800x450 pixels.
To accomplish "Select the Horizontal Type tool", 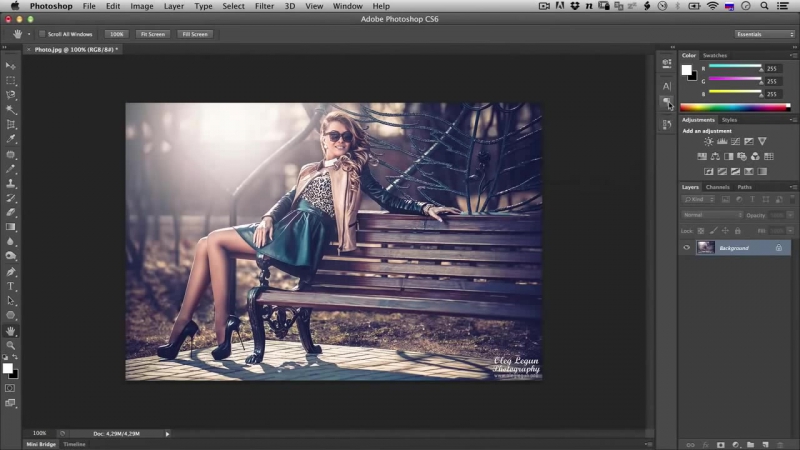I will coord(11,286).
